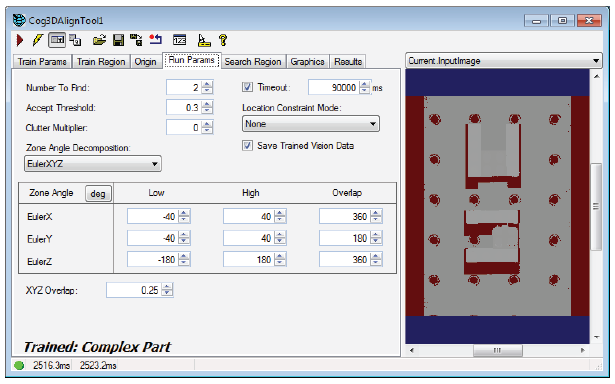Click the Timeout value field showing 90000
The image size is (615, 384).
coord(333,87)
